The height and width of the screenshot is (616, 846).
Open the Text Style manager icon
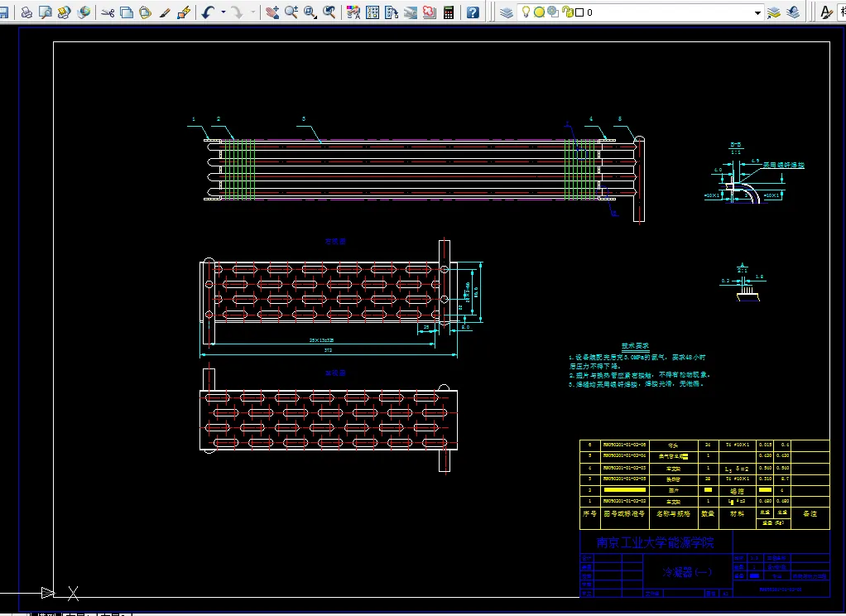(826, 12)
